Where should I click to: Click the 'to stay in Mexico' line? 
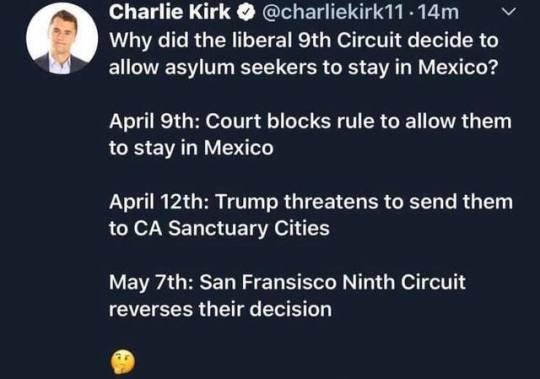[x=191, y=148]
